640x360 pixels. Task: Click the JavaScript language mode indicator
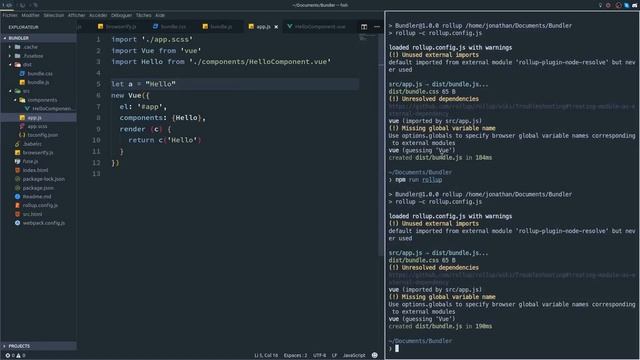click(x=354, y=356)
